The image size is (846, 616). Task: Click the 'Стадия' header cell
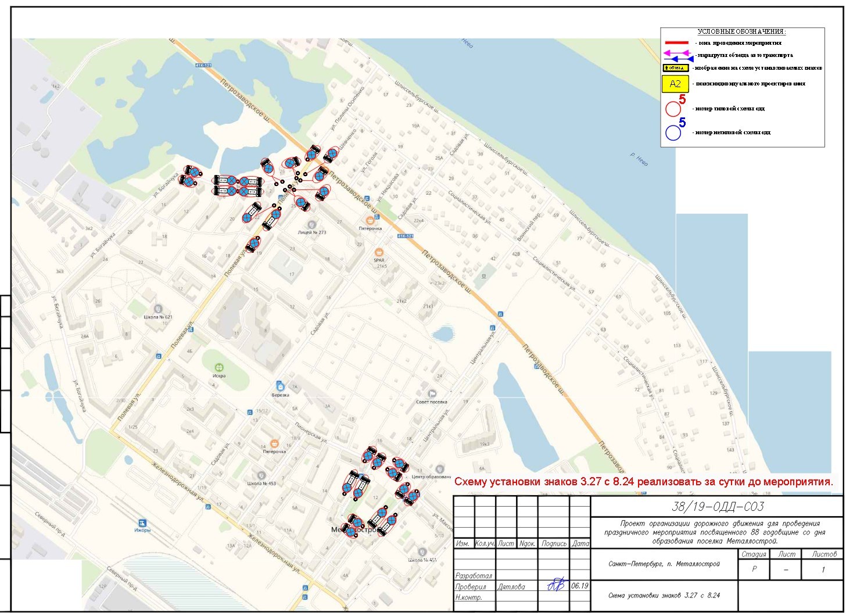(x=754, y=554)
